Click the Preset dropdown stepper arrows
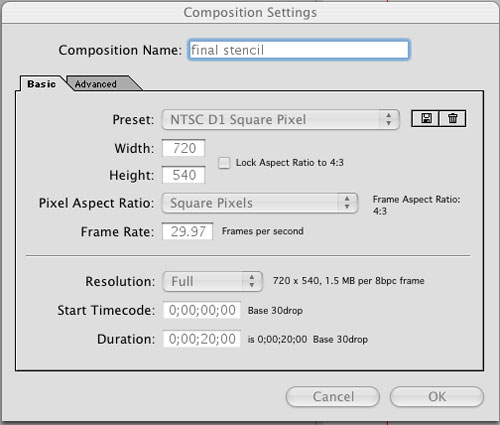Viewport: 500px width, 425px height. [x=388, y=119]
